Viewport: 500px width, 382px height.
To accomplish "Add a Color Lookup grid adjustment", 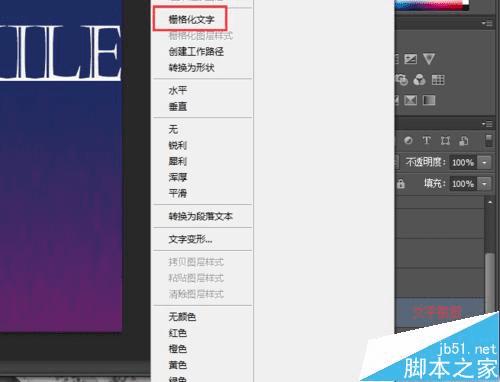I will pos(438,80).
